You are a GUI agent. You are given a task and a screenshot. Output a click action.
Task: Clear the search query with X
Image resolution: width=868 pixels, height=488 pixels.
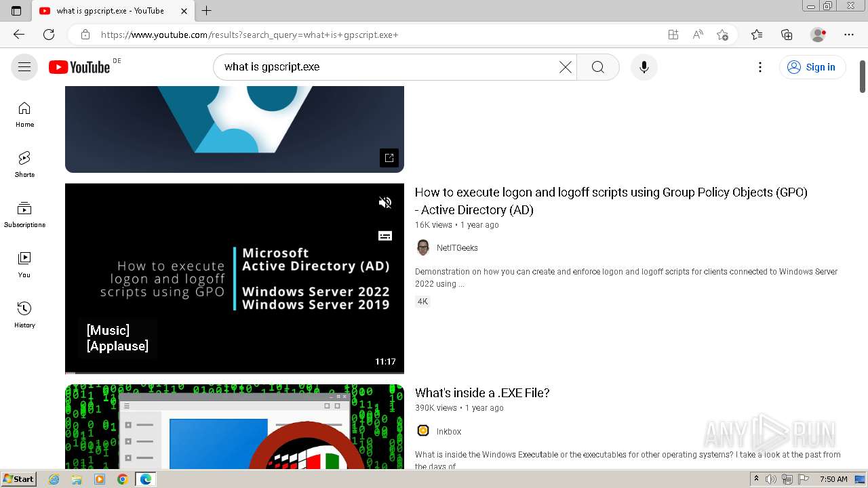[566, 67]
